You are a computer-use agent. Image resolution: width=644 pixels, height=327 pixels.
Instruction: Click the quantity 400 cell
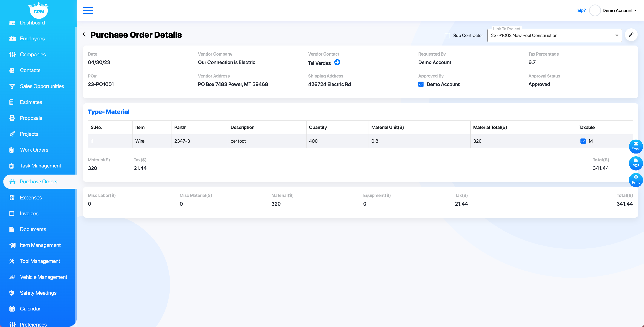coord(337,141)
